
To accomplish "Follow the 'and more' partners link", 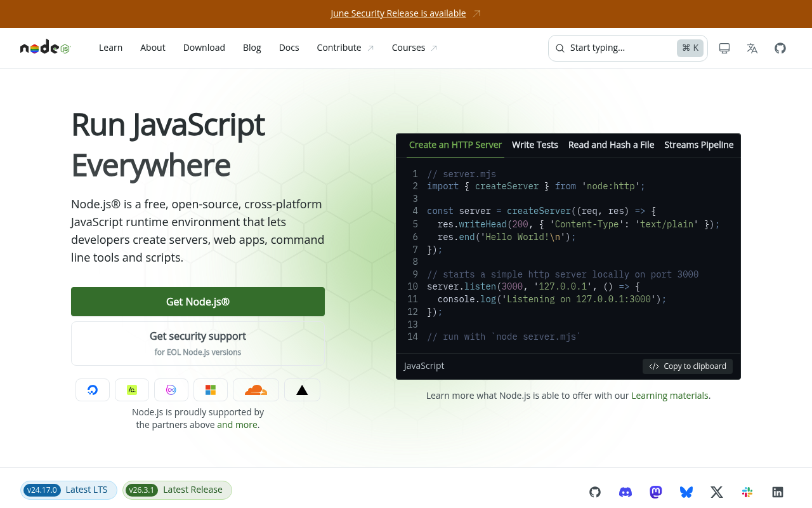I will (237, 425).
